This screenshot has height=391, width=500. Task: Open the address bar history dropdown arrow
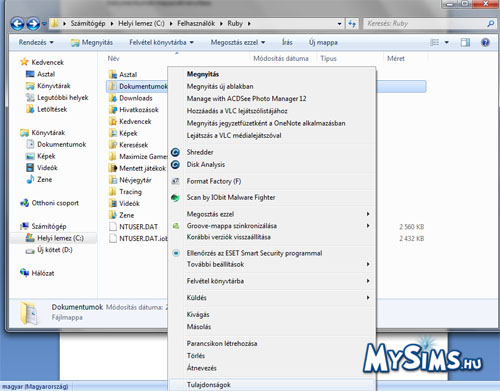tap(339, 24)
